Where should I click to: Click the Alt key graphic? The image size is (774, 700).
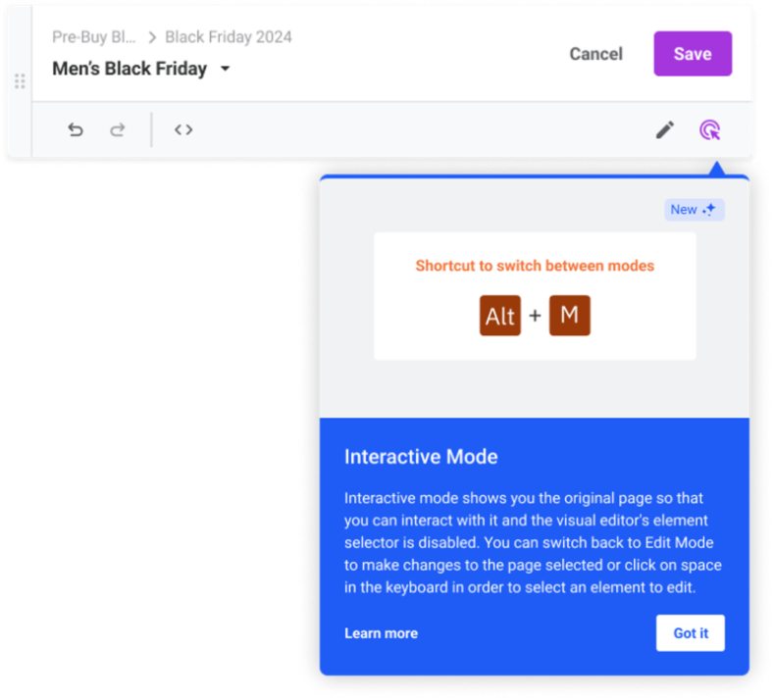point(500,316)
